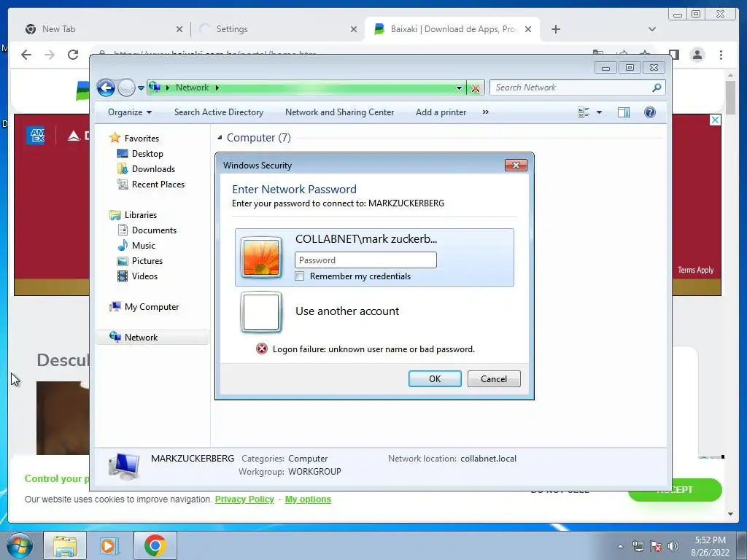Close the Windows Security dialog
This screenshot has height=560, width=747.
tap(516, 166)
